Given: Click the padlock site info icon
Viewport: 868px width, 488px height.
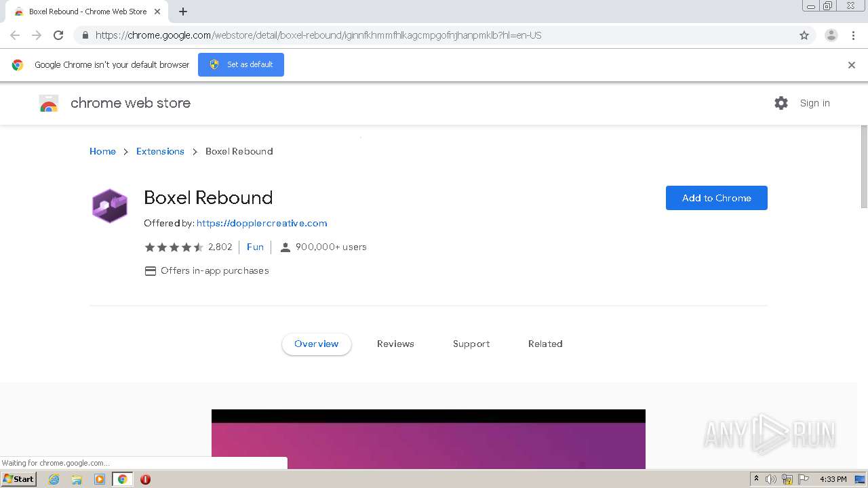Looking at the screenshot, I should click(85, 35).
